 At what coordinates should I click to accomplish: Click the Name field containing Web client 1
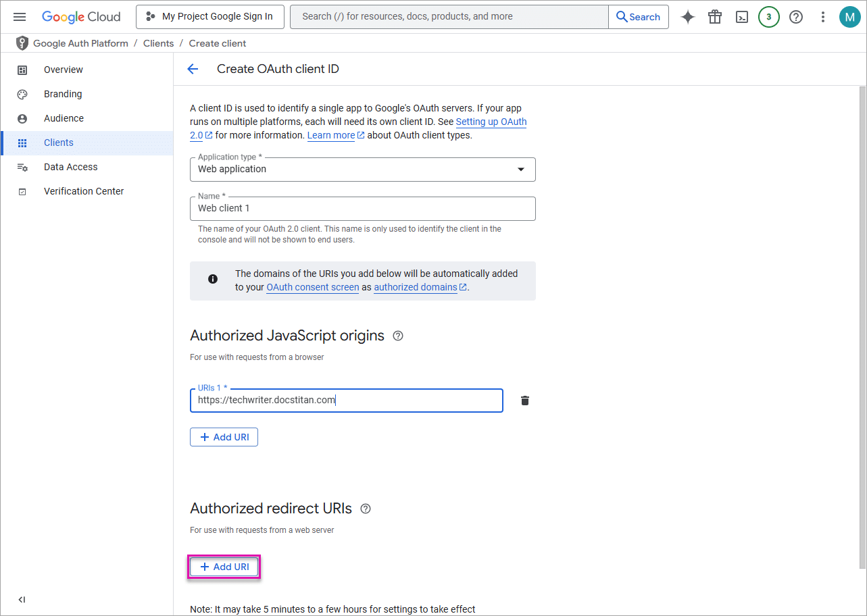362,209
